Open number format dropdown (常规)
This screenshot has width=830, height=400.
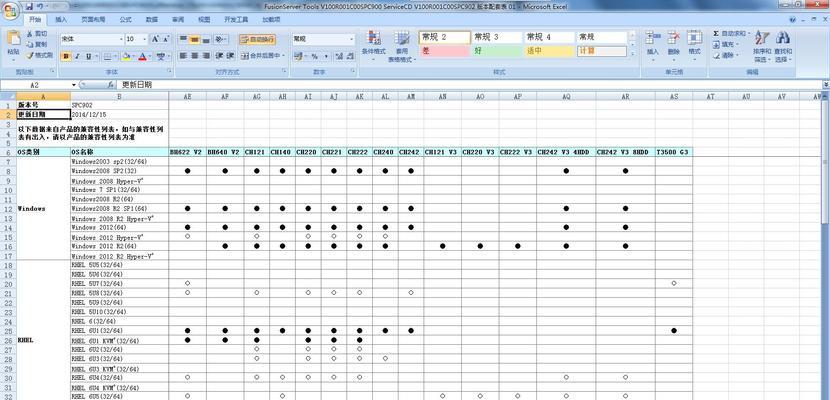pos(351,39)
